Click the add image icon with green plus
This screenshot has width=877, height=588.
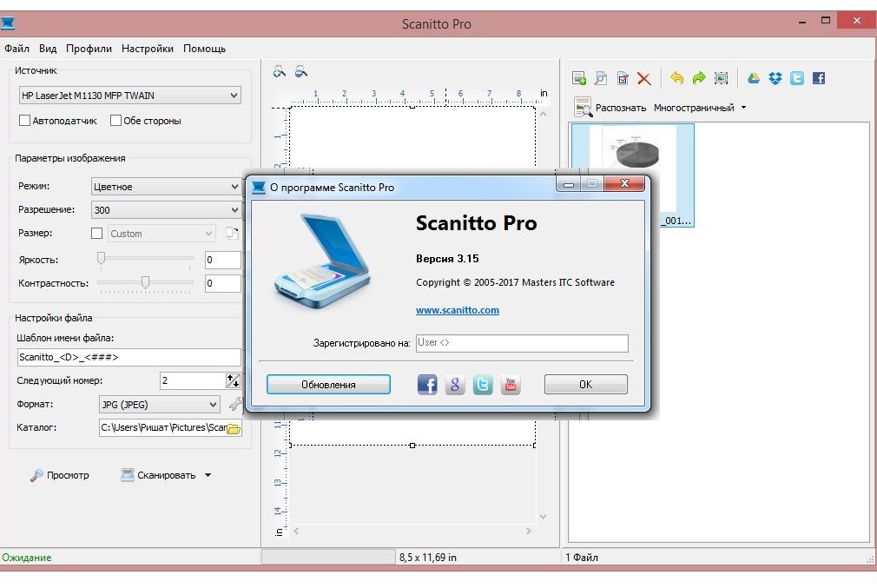pos(579,78)
